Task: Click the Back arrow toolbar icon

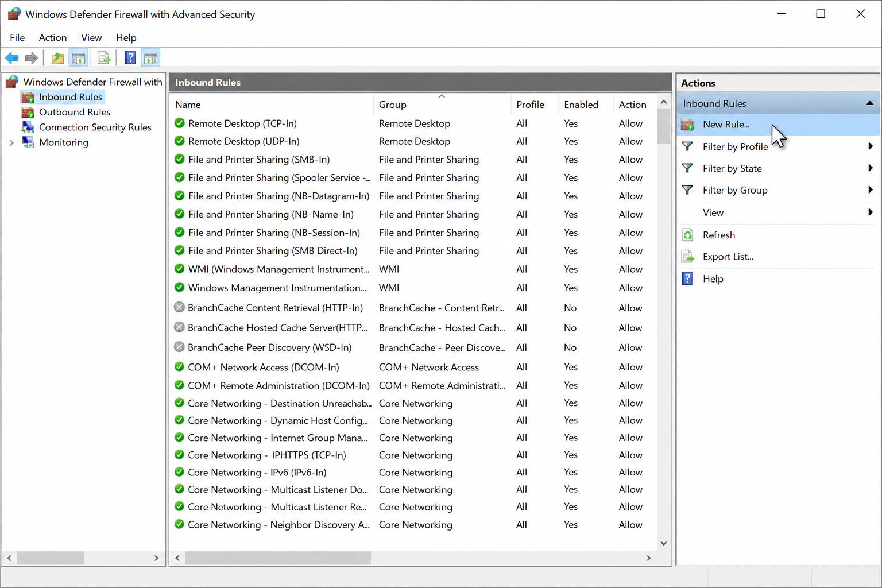Action: click(x=12, y=58)
